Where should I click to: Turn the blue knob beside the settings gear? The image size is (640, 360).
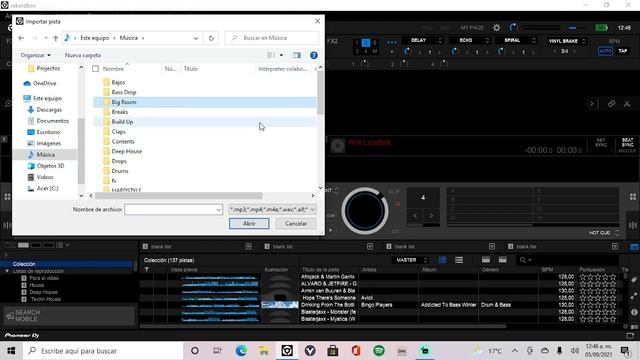click(x=513, y=28)
